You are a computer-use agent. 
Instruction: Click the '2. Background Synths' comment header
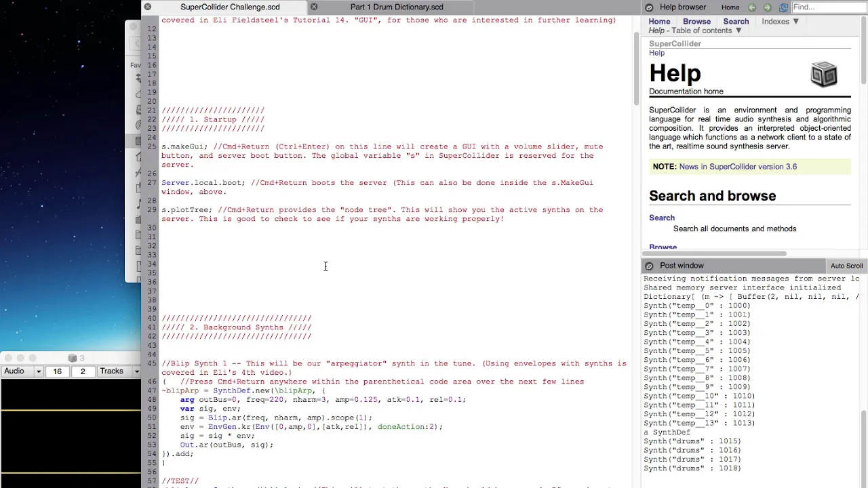237,327
